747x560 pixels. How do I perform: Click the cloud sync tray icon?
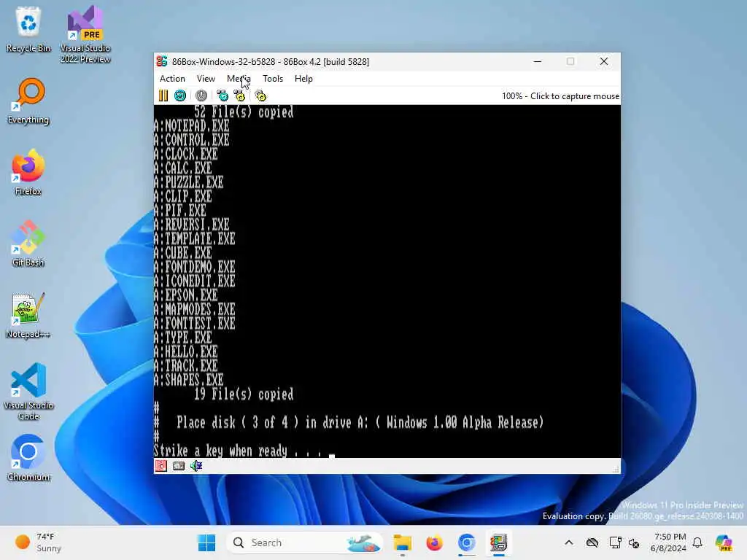pyautogui.click(x=592, y=542)
